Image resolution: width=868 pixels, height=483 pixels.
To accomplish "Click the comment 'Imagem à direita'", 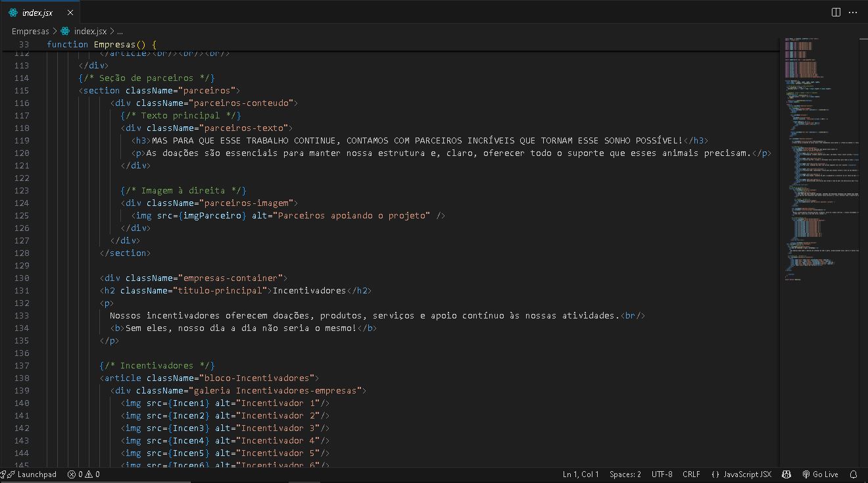I will [x=183, y=190].
